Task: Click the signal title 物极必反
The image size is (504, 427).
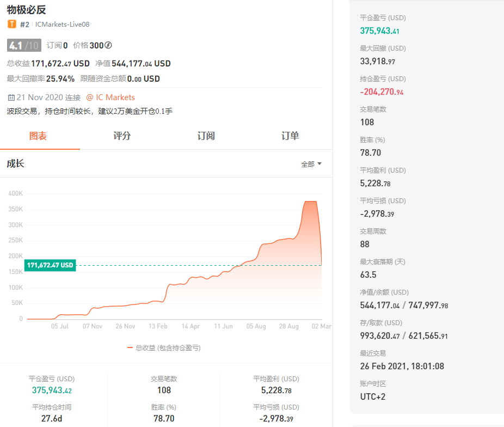Action: click(x=26, y=9)
